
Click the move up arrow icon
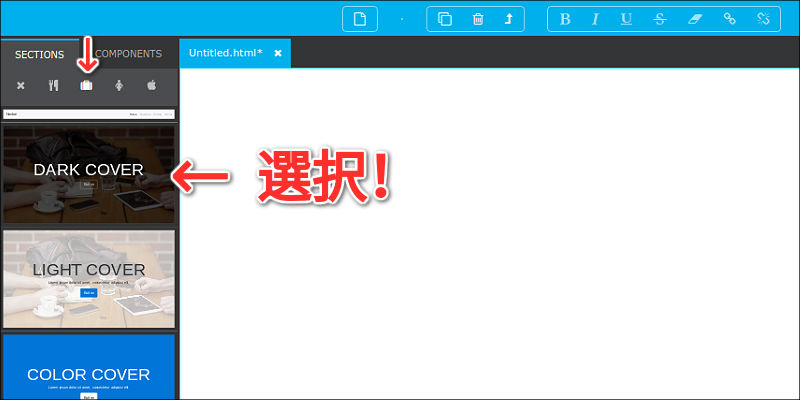pyautogui.click(x=508, y=19)
